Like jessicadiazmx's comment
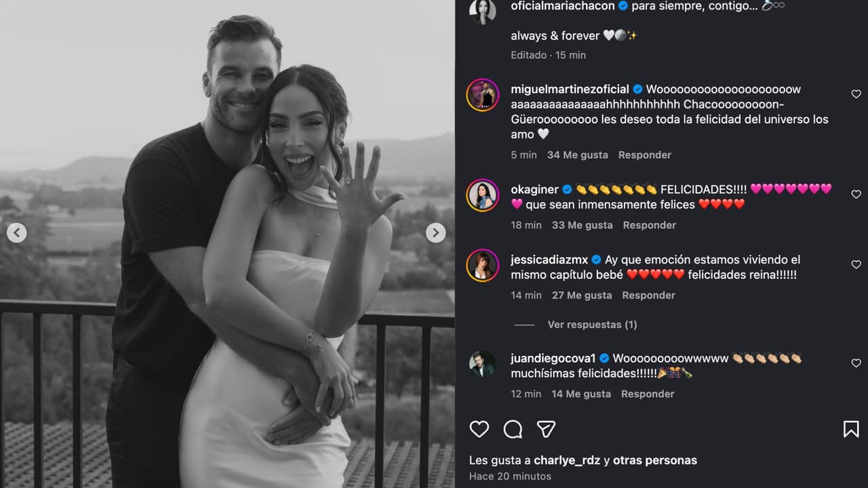This screenshot has height=488, width=868. click(856, 264)
